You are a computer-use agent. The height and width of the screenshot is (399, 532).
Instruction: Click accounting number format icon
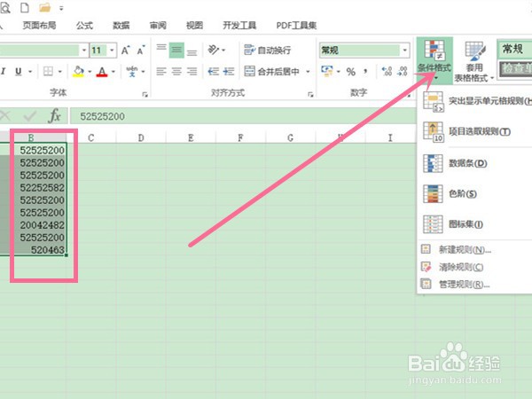coord(326,71)
